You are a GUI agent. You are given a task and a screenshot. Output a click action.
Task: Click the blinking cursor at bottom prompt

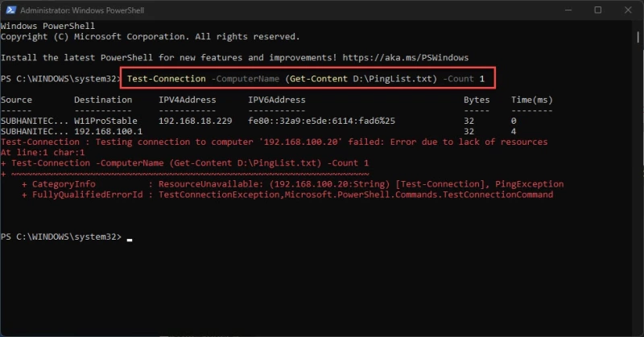[130, 240]
